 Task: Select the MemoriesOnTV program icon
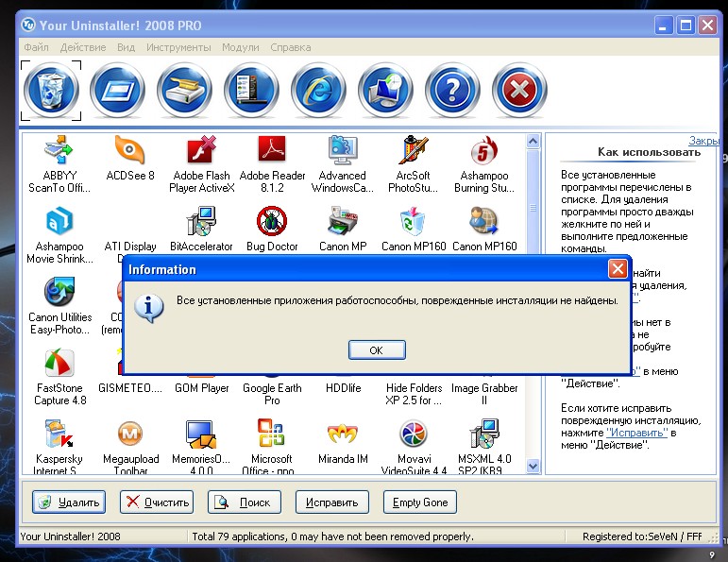tap(201, 434)
